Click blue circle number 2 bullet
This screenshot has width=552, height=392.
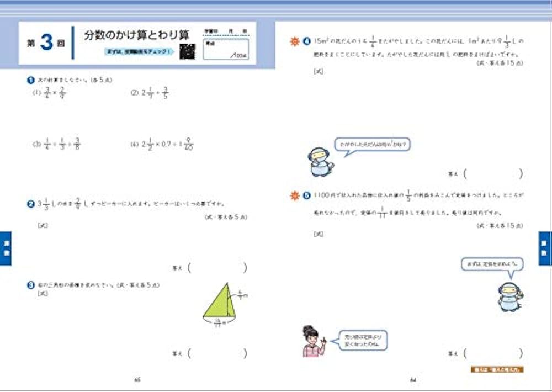(x=30, y=204)
